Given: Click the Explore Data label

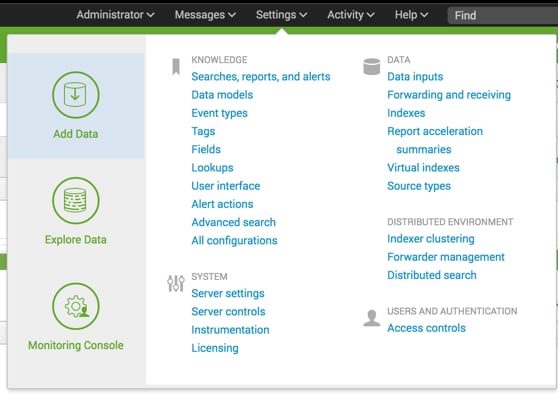Looking at the screenshot, I should coord(76,240).
